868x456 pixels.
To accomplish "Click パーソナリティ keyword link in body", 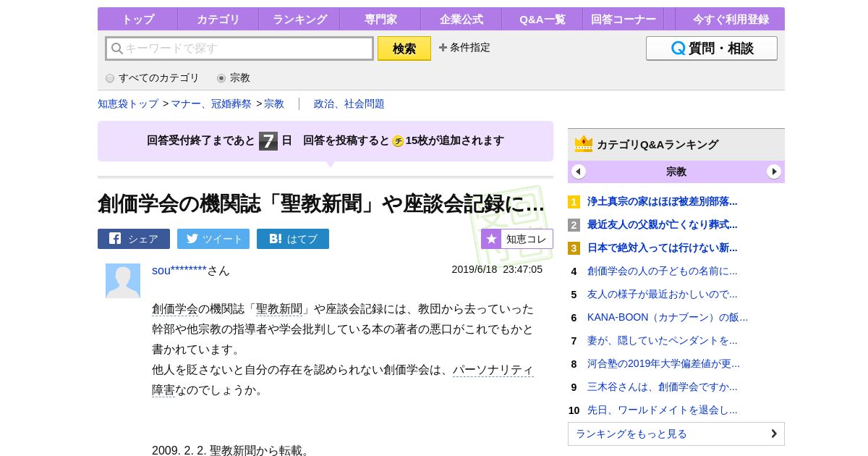I will [493, 370].
